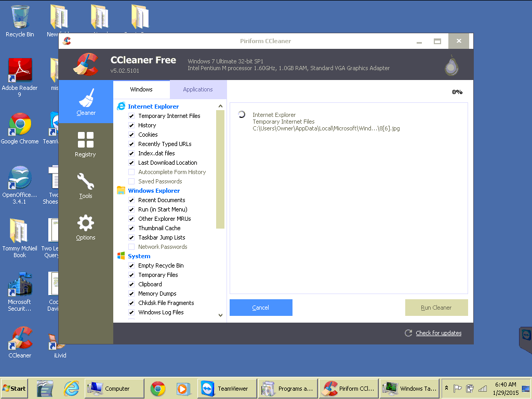Switch to Computer taskbar window
Viewport: 532px width, 399px height.
tap(114, 389)
